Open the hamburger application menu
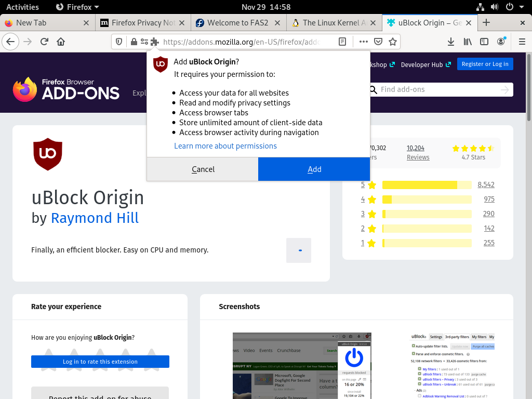 click(x=522, y=42)
